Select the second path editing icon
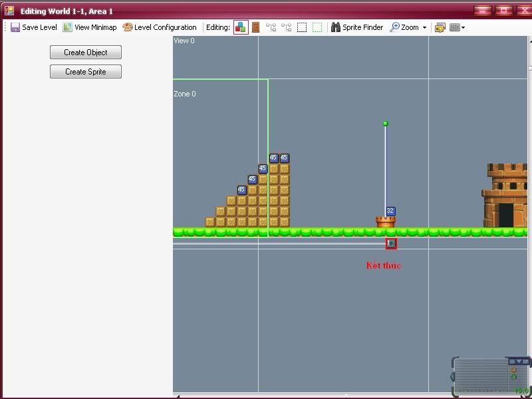The height and width of the screenshot is (399, 532). pos(287,27)
